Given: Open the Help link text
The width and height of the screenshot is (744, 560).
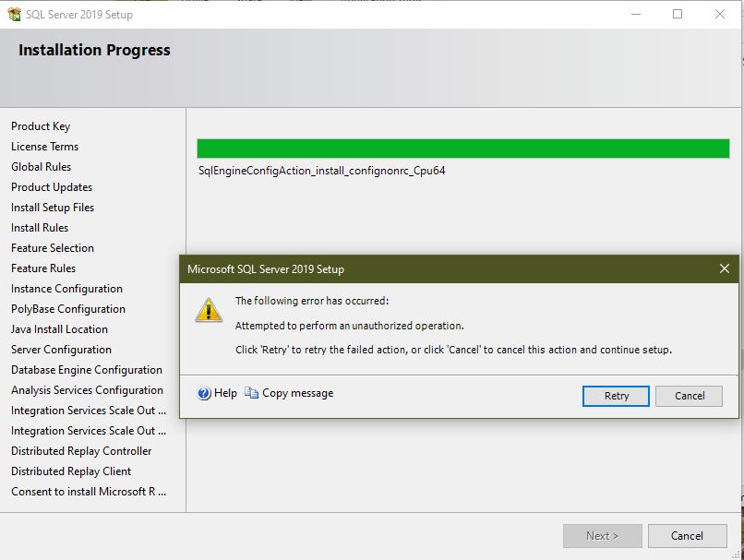Looking at the screenshot, I should pos(225,393).
